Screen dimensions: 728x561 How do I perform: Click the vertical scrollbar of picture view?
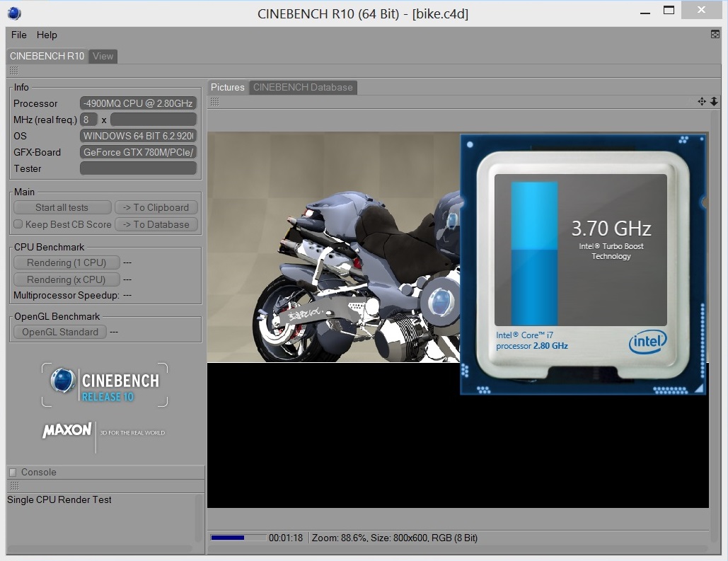[715, 325]
